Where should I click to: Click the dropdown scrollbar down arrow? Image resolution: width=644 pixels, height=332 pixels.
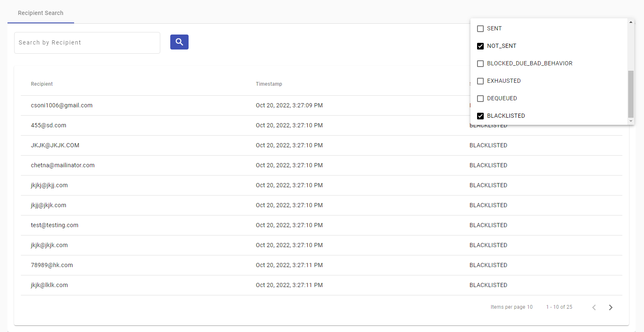(631, 121)
